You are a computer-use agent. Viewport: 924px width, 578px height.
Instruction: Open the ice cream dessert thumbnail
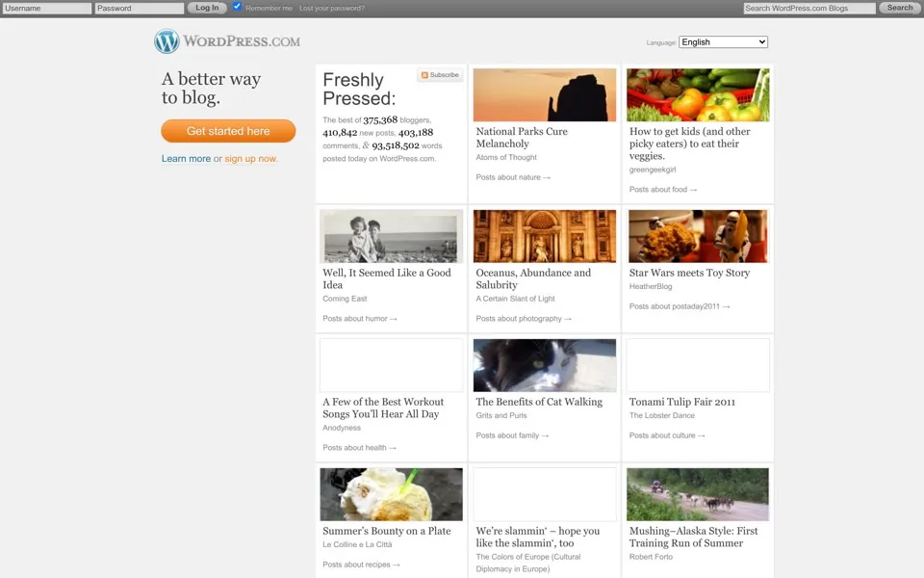click(x=392, y=494)
